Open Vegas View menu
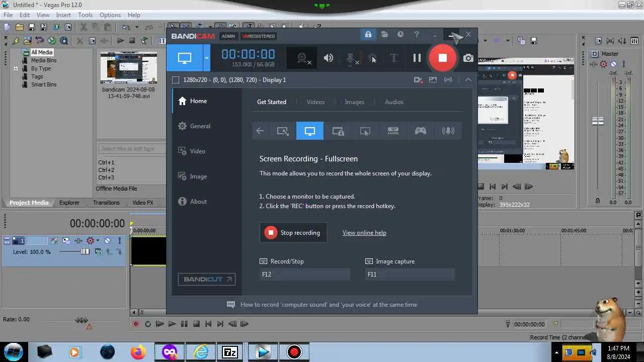Screen dimensions: 644x362 (43, 15)
